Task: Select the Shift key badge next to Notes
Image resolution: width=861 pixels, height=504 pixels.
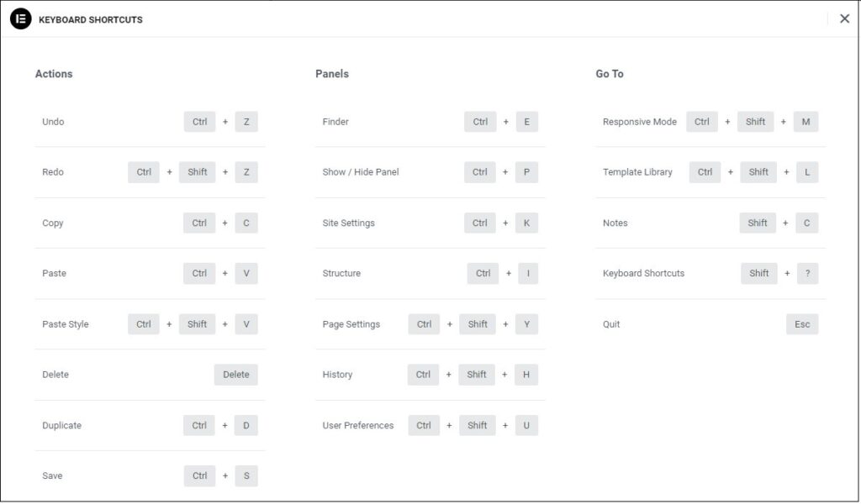Action: point(757,223)
